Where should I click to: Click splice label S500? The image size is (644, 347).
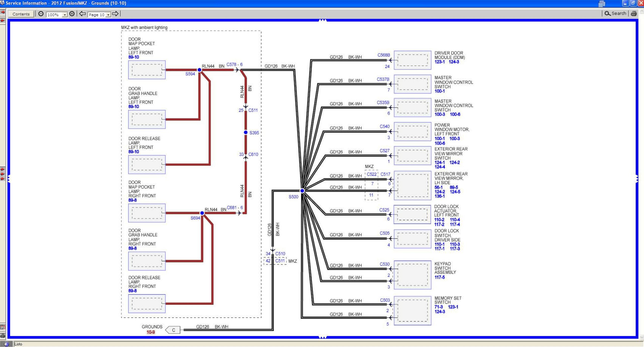click(x=293, y=197)
